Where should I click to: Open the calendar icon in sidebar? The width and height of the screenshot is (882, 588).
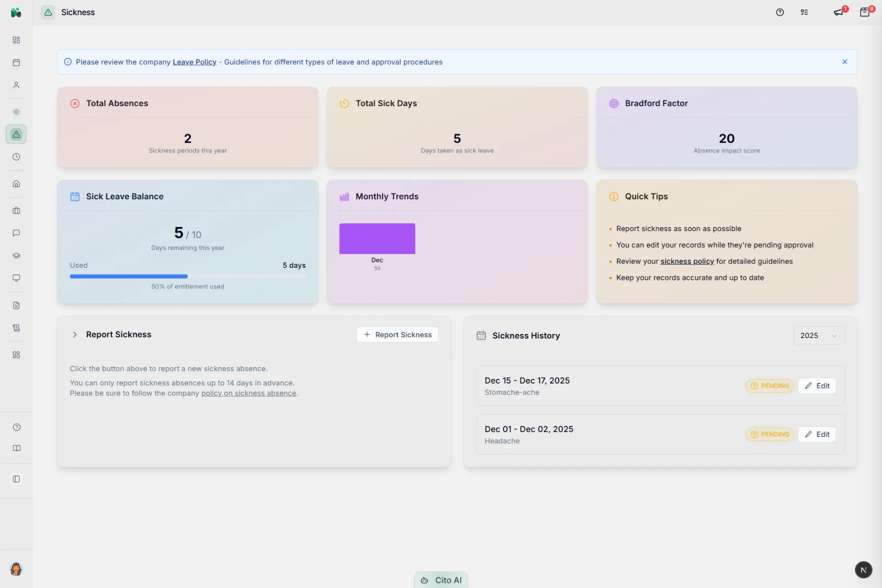pos(16,62)
